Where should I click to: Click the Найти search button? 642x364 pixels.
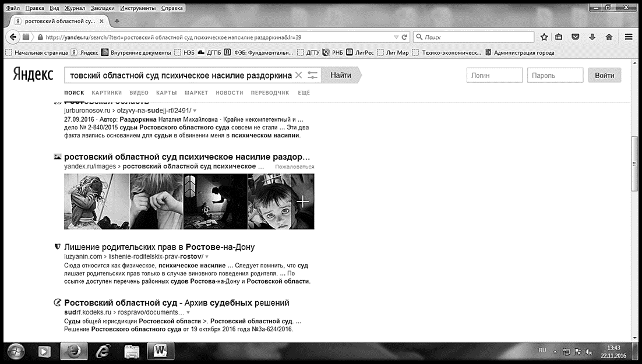pyautogui.click(x=341, y=75)
